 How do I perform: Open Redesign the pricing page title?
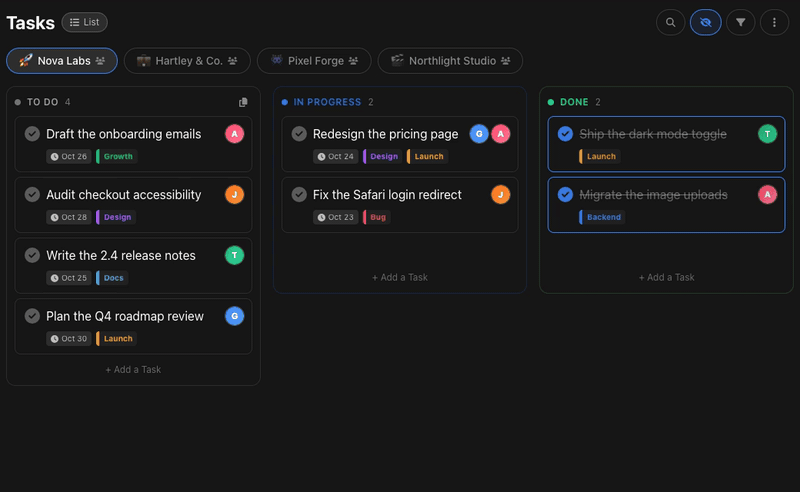point(385,134)
